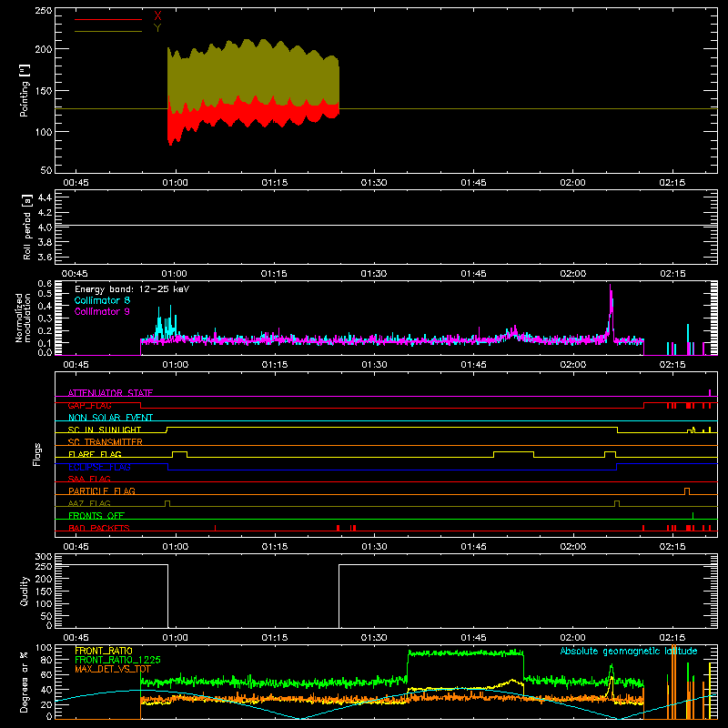The image size is (728, 728).
Task: Click the SC_IN_SUNLIGHT flag label
Action: tap(105, 430)
